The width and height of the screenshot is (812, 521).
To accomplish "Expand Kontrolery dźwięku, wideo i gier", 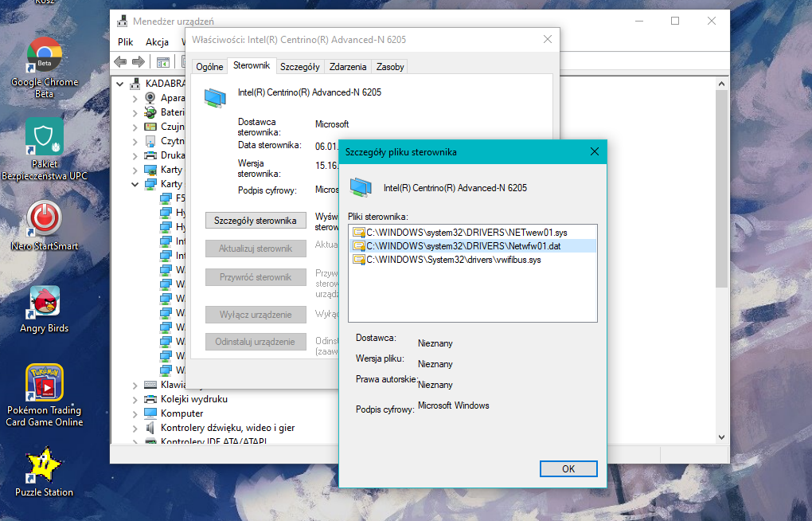I will pyautogui.click(x=135, y=429).
